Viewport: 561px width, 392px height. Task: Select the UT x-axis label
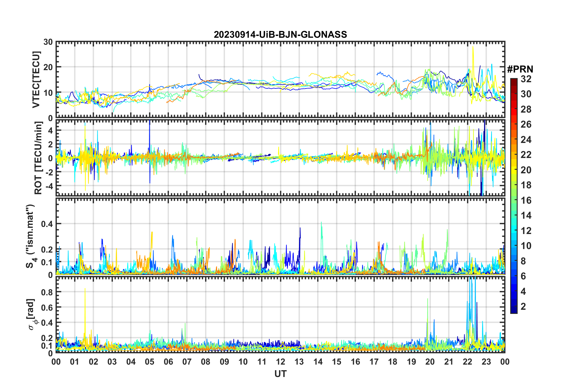[280, 374]
